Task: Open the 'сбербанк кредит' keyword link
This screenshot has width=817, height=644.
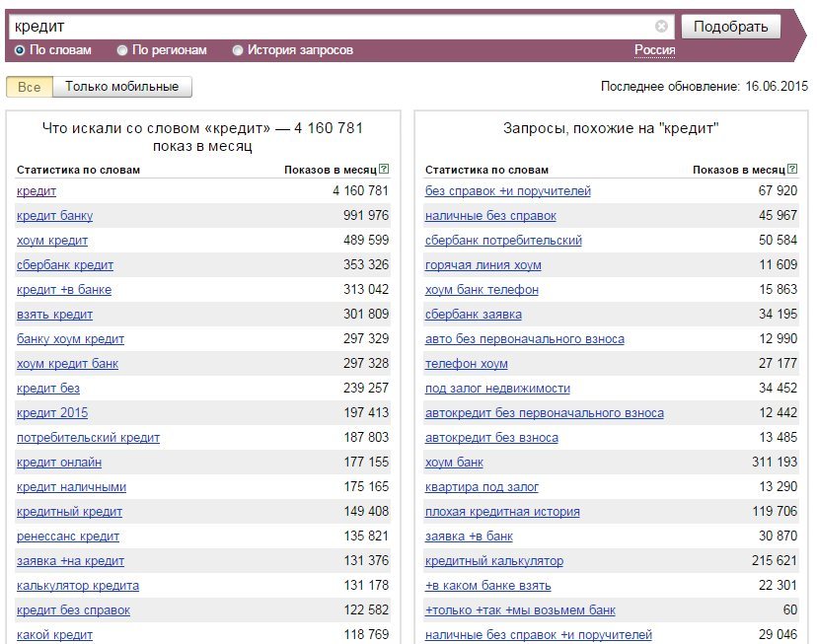Action: (x=64, y=265)
